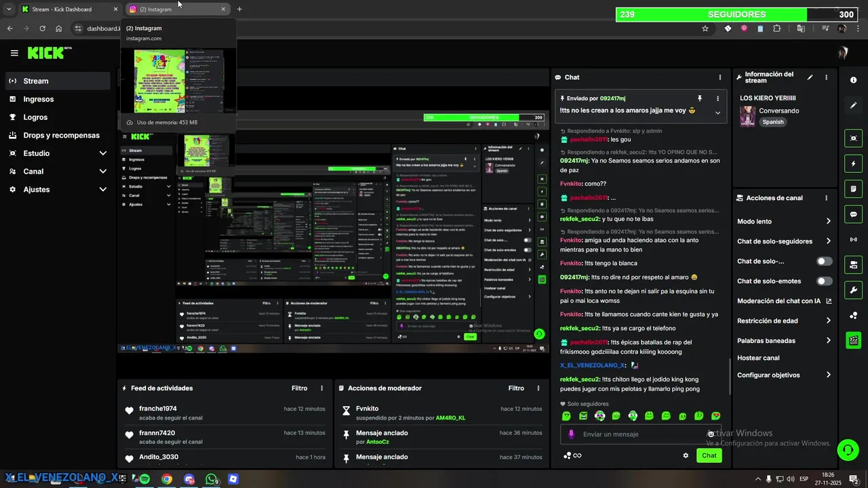868x488 pixels.
Task: Expand the Canal sidebar section
Action: point(57,171)
